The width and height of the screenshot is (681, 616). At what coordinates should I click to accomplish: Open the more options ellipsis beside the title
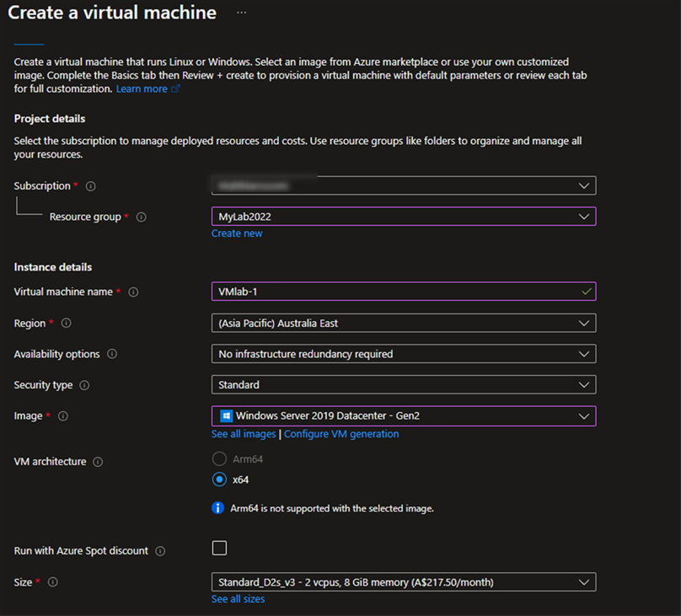tap(242, 13)
